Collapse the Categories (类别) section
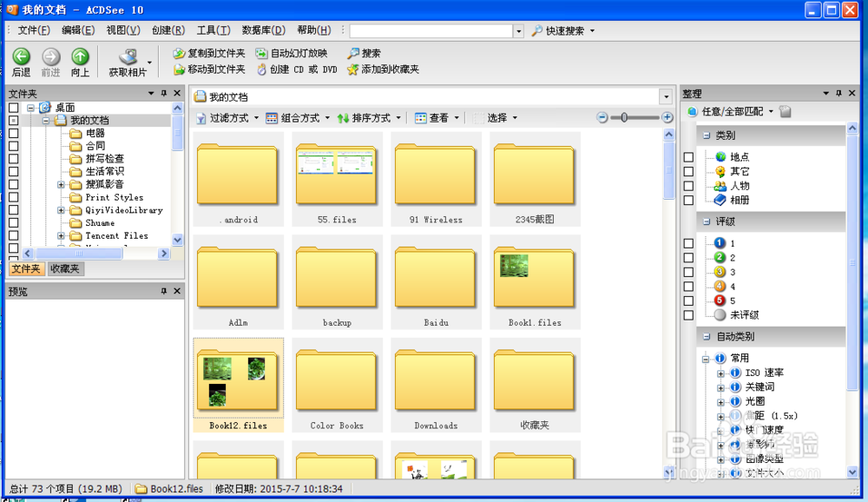 707,135
